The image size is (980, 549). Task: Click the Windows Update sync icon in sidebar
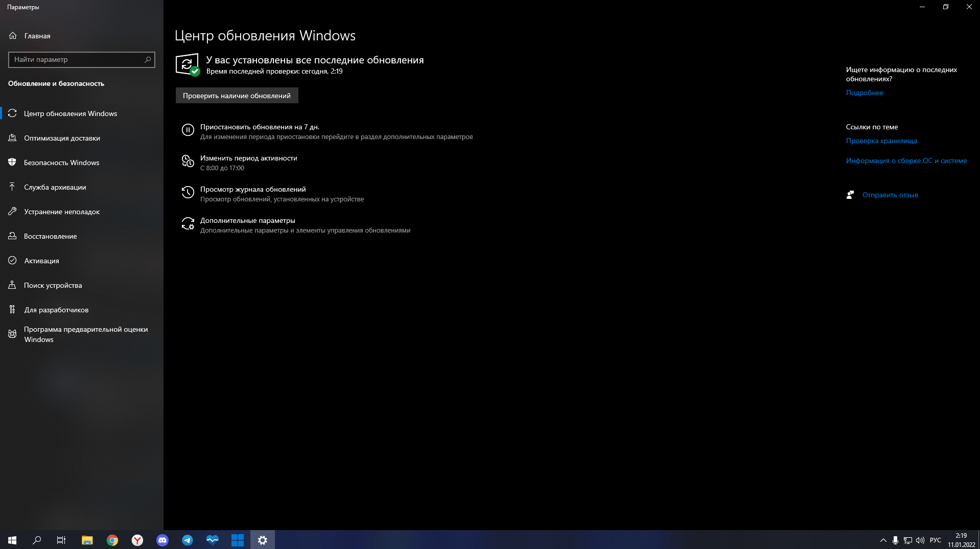pyautogui.click(x=13, y=113)
